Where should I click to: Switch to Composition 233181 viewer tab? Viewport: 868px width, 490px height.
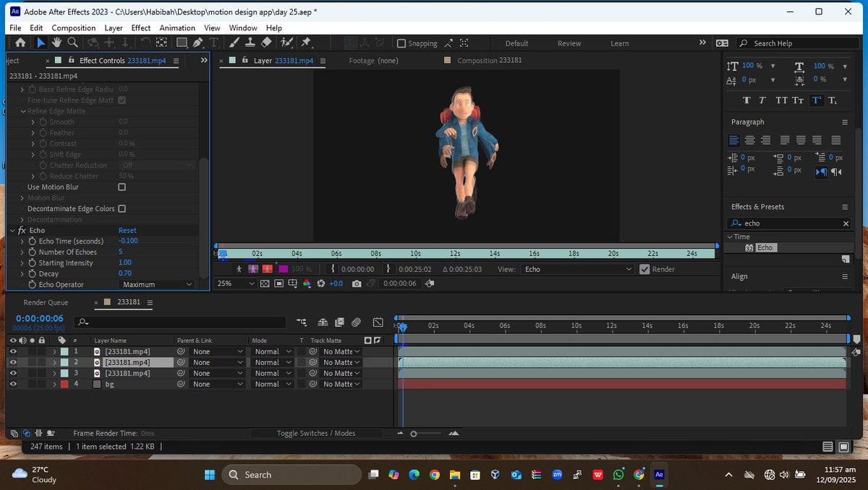coord(489,61)
